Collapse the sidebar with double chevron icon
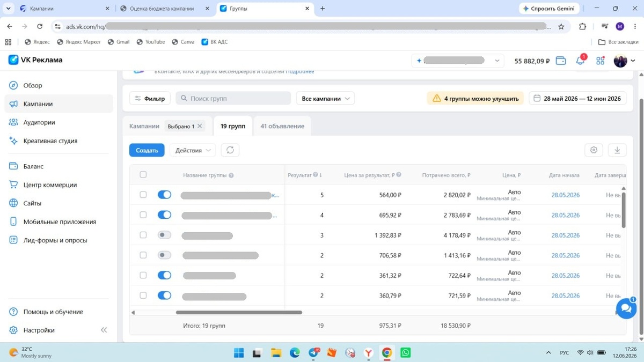 click(x=104, y=330)
